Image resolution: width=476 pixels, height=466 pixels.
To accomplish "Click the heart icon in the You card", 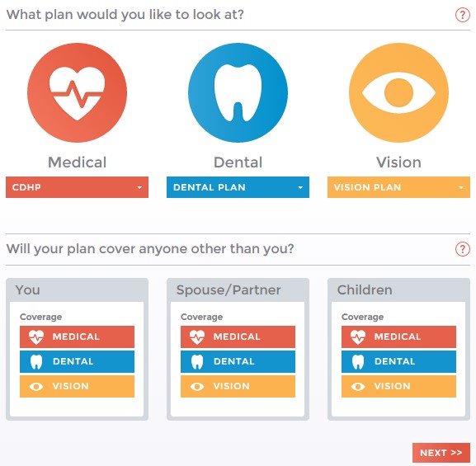I will point(36,337).
